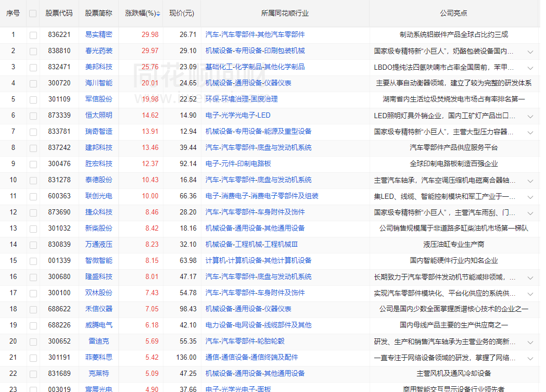Open industry link 电力设备-电网设备-线缆部件及其他

pos(258,325)
